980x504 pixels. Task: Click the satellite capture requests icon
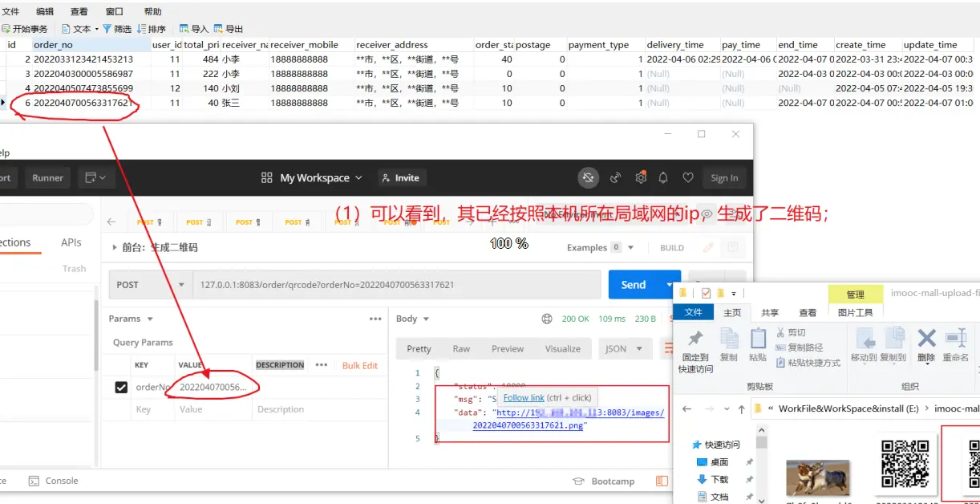point(616,177)
